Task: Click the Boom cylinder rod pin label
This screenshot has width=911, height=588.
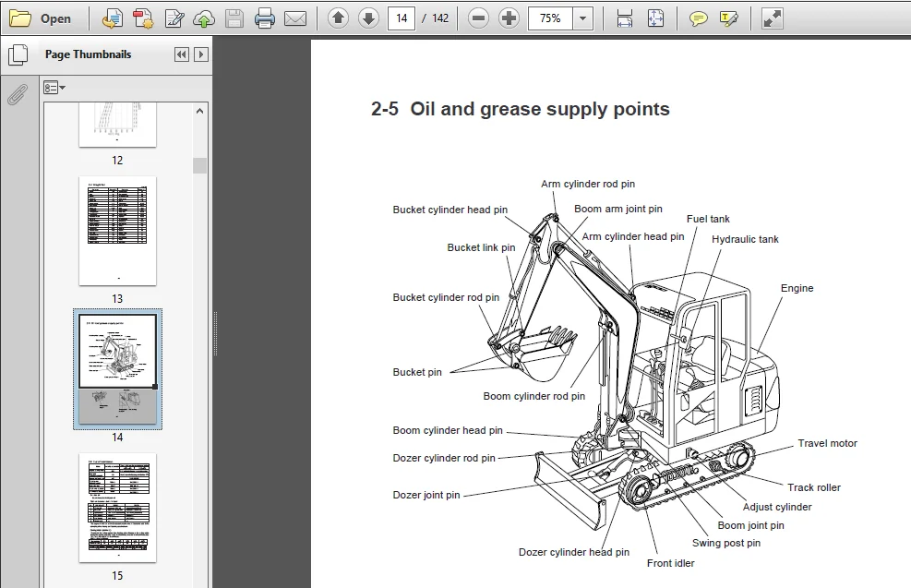Action: coord(533,396)
